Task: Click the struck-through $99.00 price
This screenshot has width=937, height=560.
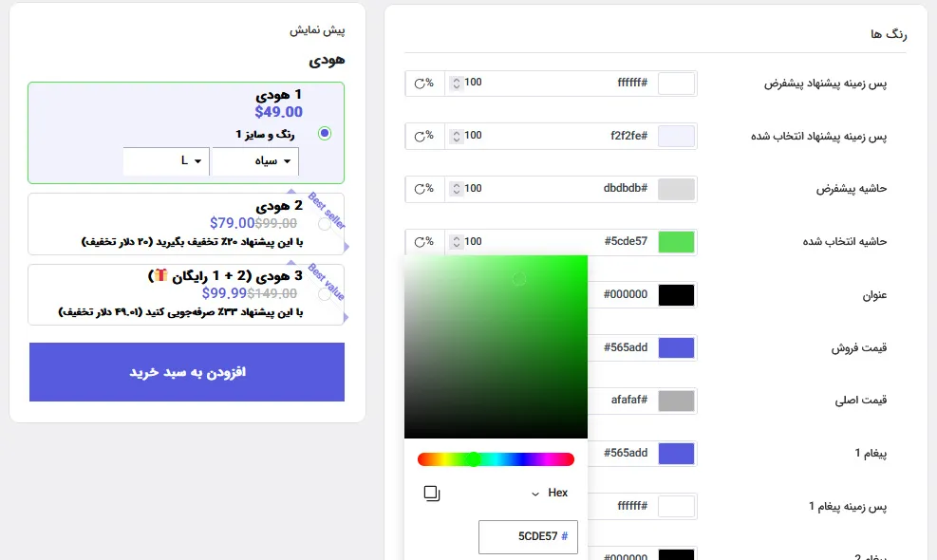Action: click(276, 223)
